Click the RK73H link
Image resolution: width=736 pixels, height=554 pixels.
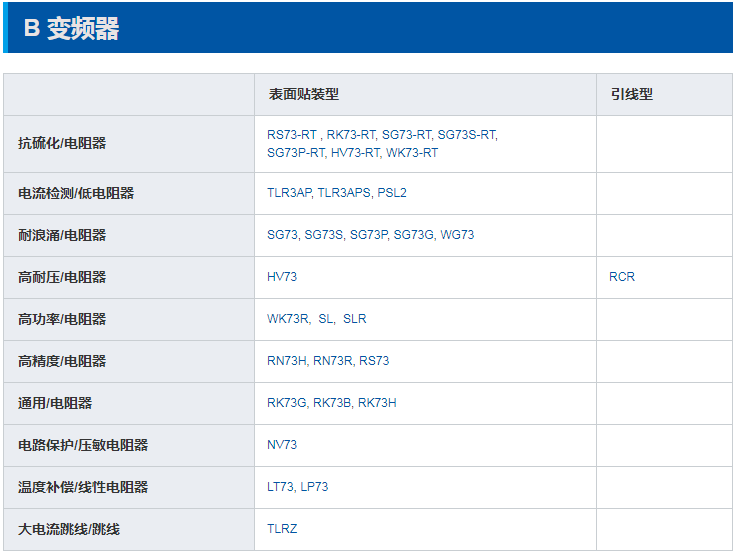pos(377,403)
